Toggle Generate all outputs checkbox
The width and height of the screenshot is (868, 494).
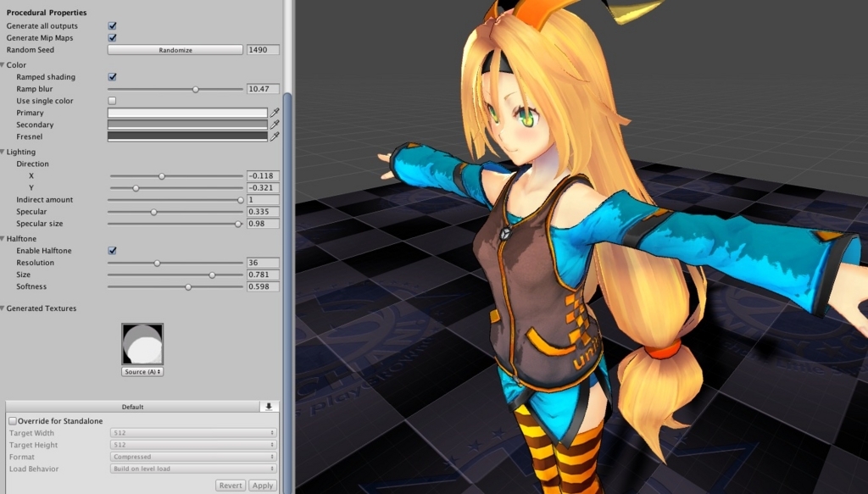(113, 26)
